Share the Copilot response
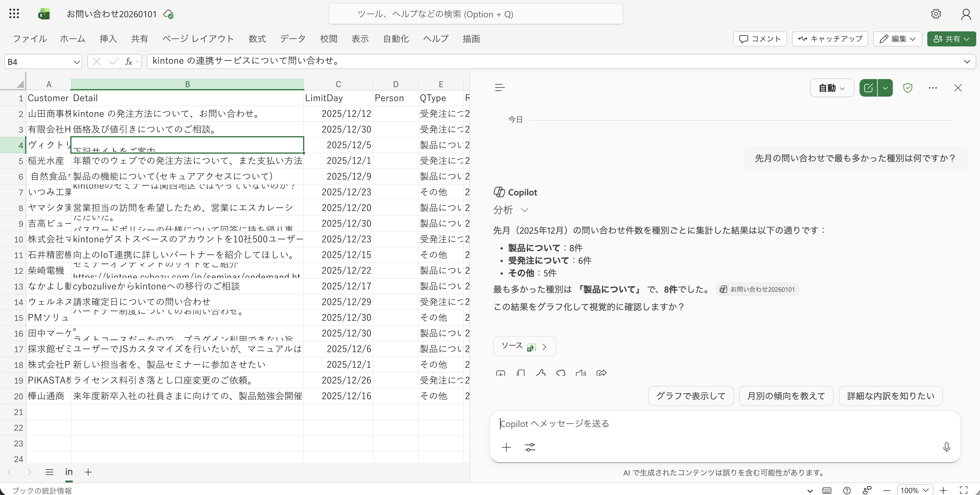Image resolution: width=980 pixels, height=495 pixels. point(601,374)
